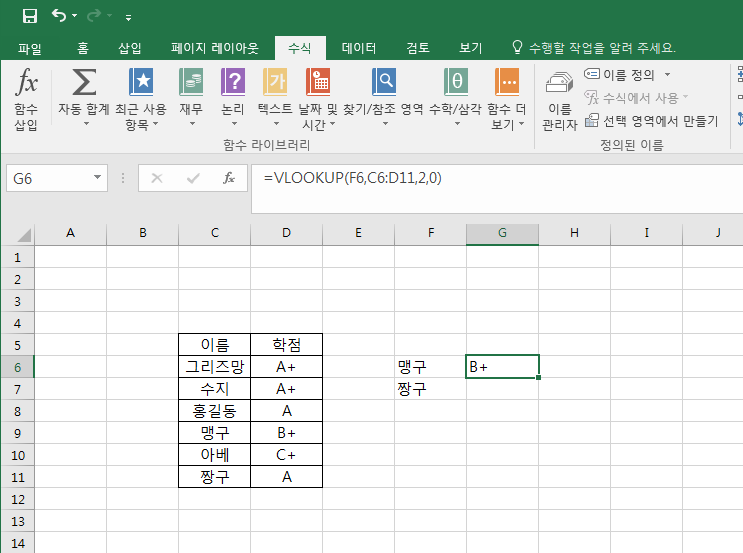The width and height of the screenshot is (743, 553).
Task: Click the cell containing 학점
Action: [287, 345]
